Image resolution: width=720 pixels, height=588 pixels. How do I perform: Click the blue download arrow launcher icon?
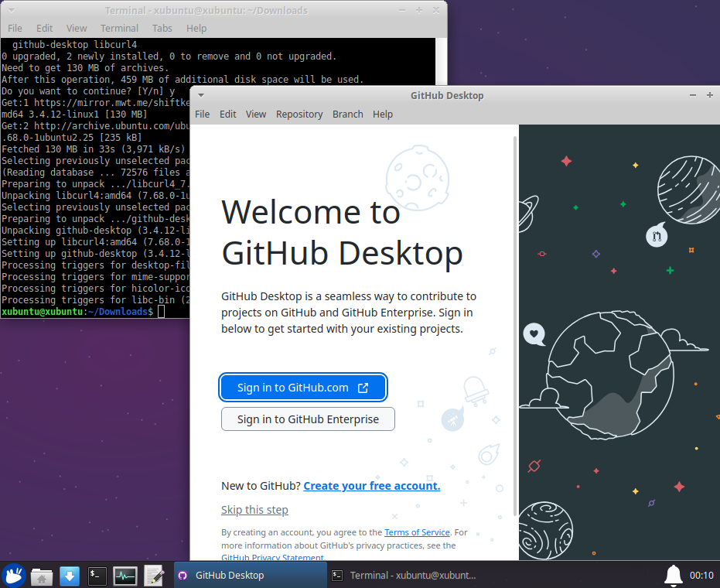(69, 576)
